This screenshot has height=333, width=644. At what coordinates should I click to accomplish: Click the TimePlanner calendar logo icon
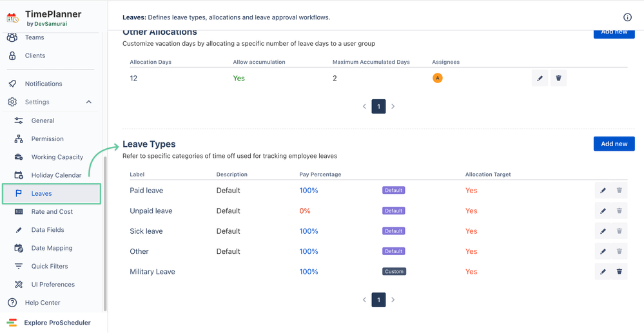12,18
